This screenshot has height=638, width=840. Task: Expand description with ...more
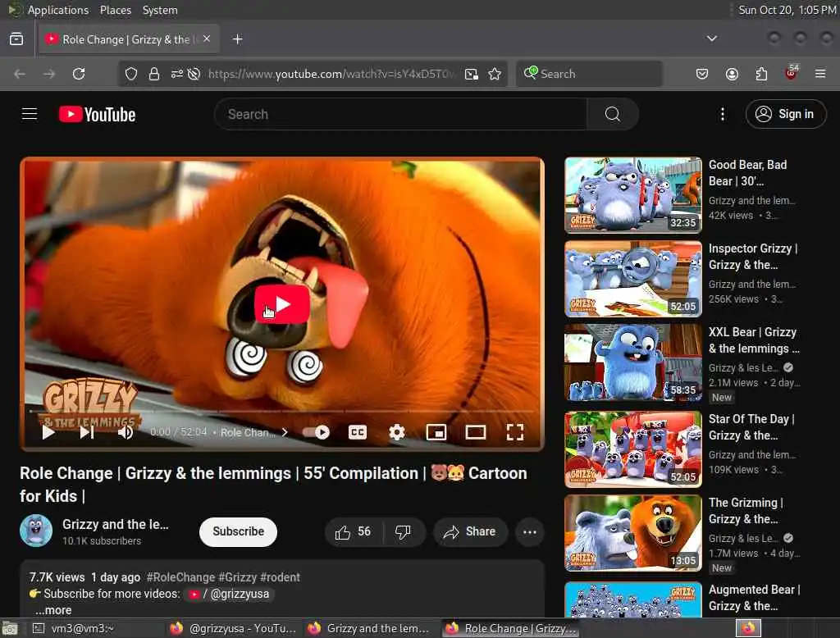[x=53, y=610]
